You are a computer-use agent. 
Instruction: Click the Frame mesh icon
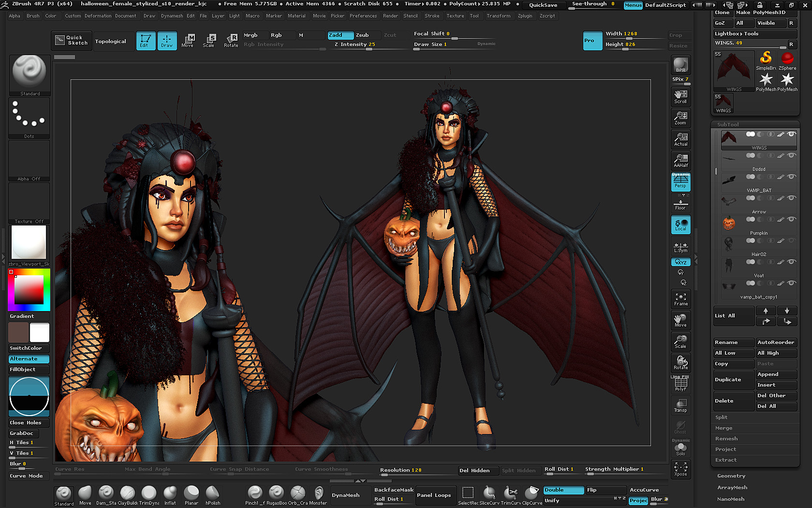(680, 299)
